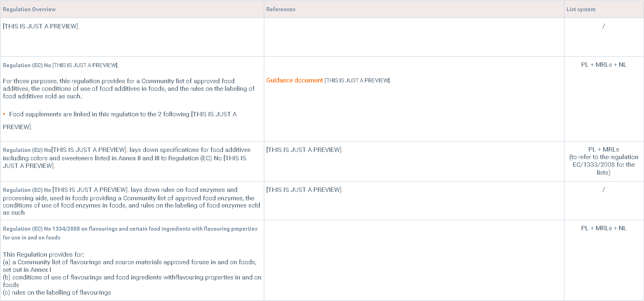Select the Food supplements bullet point text
644x301 pixels.
pos(120,114)
